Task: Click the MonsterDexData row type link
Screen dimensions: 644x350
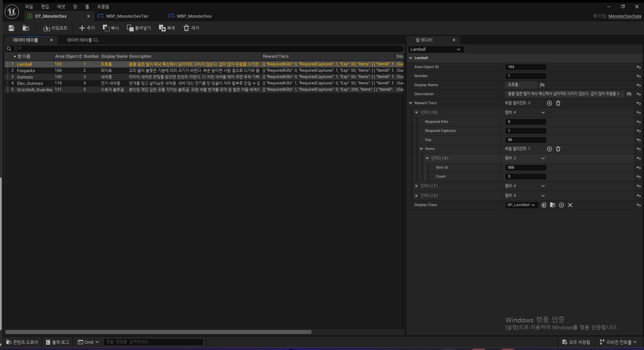Action: (x=625, y=16)
